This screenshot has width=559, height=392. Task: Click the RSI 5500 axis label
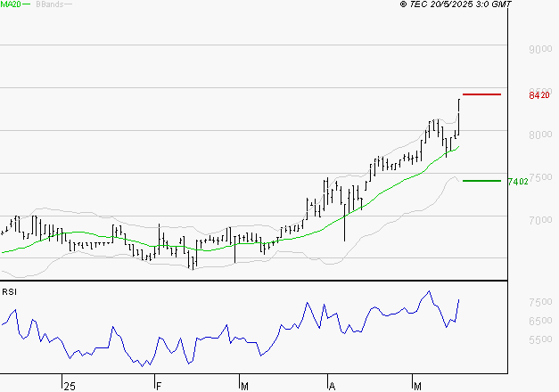(540, 339)
